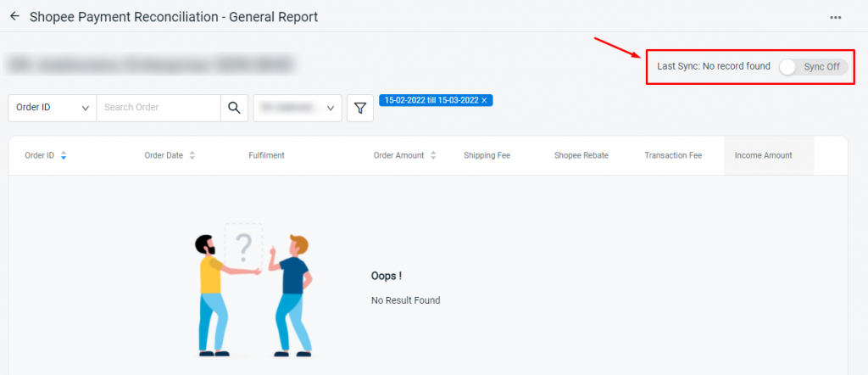Sort by Order ID arrows

click(x=64, y=155)
